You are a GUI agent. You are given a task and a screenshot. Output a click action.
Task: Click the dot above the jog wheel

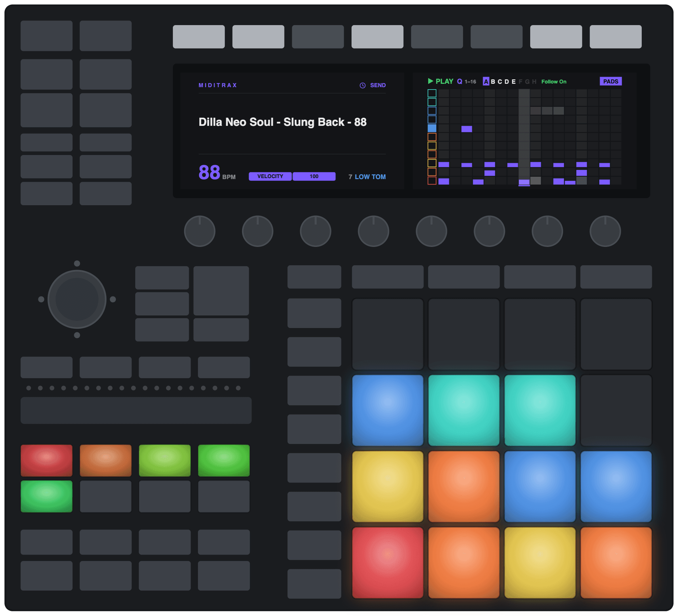click(77, 263)
